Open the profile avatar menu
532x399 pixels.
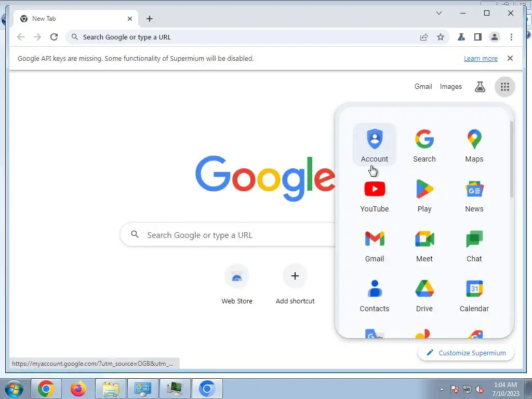[495, 37]
